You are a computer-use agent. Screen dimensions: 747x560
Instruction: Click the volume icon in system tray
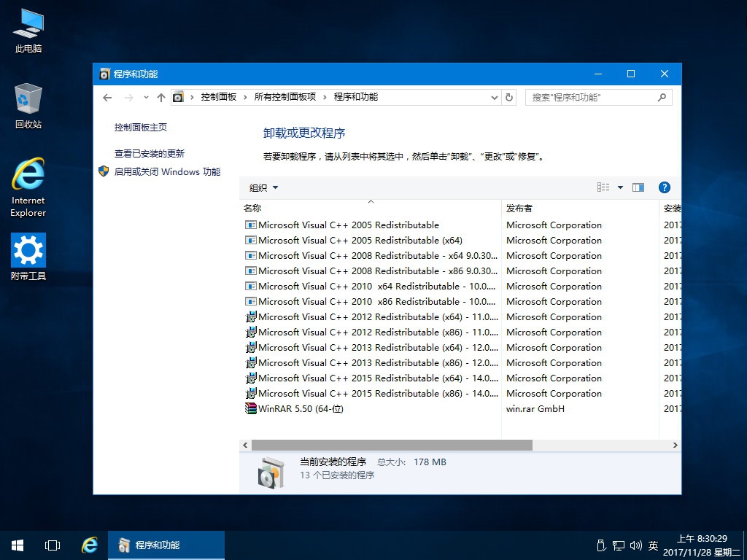[x=635, y=545]
